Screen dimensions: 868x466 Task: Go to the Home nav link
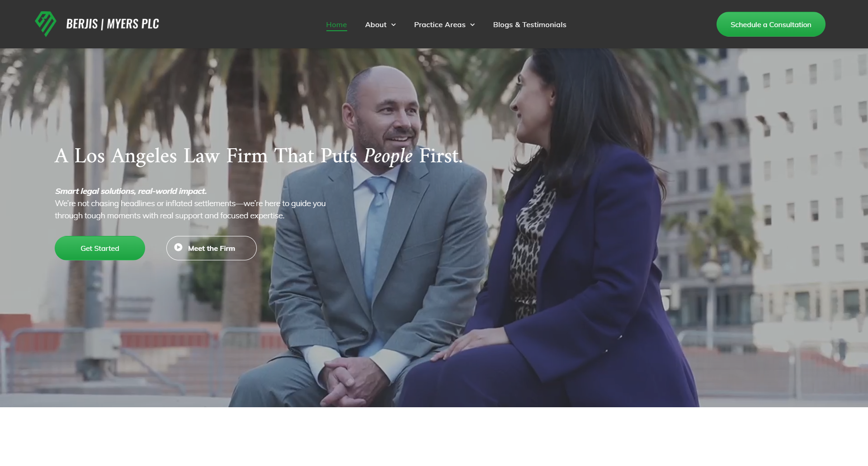coord(336,25)
